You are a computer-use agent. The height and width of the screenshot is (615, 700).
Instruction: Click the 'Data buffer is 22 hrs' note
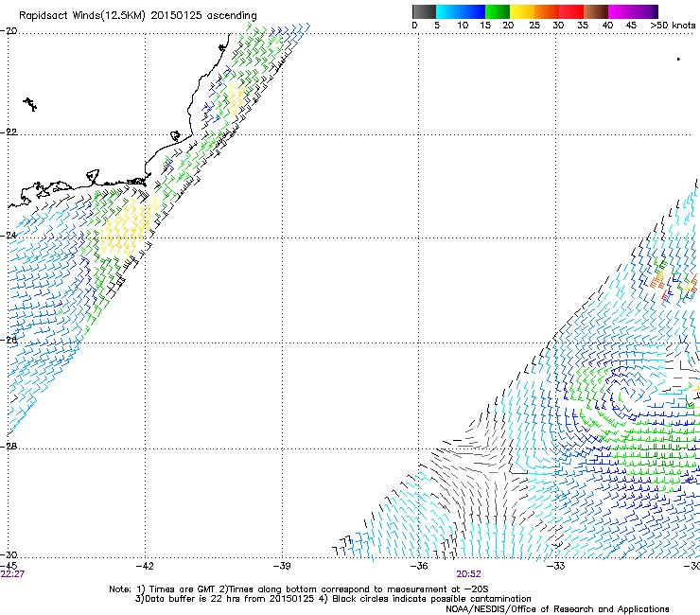pos(333,599)
